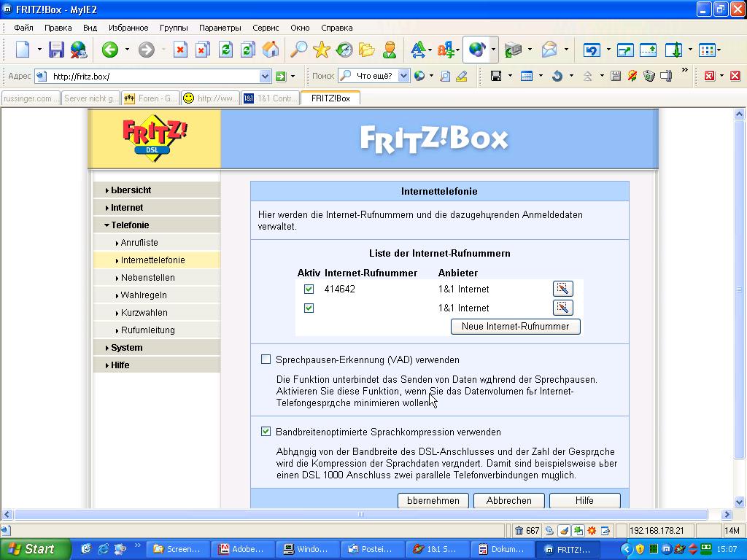The image size is (747, 560).
Task: Click the FRITZ! DSL logo
Action: point(155,139)
